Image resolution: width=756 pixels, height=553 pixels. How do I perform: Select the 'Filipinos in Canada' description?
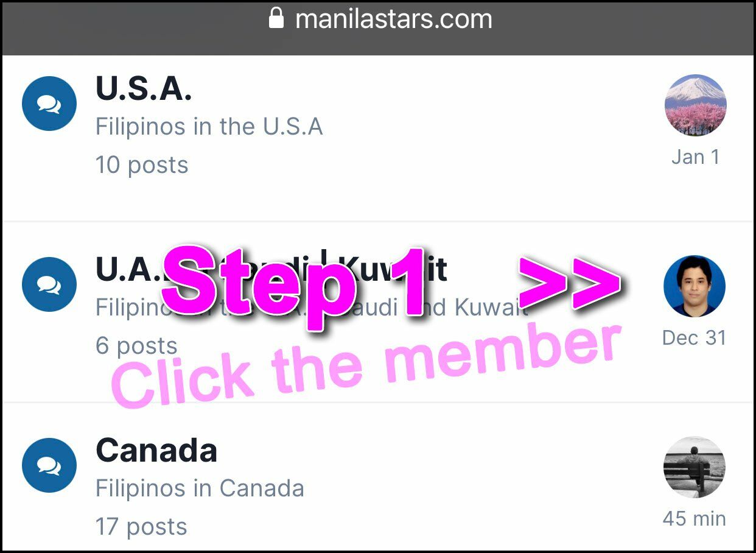pyautogui.click(x=200, y=488)
